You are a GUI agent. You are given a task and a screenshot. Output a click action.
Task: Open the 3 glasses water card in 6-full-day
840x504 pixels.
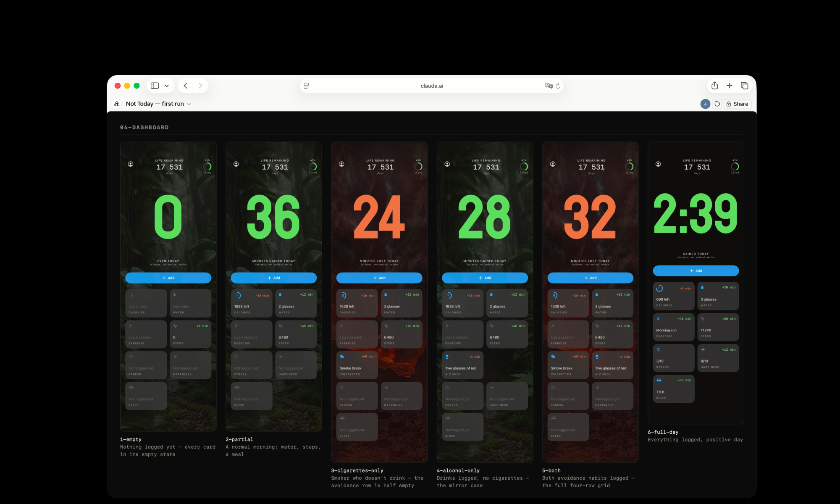[x=718, y=296]
